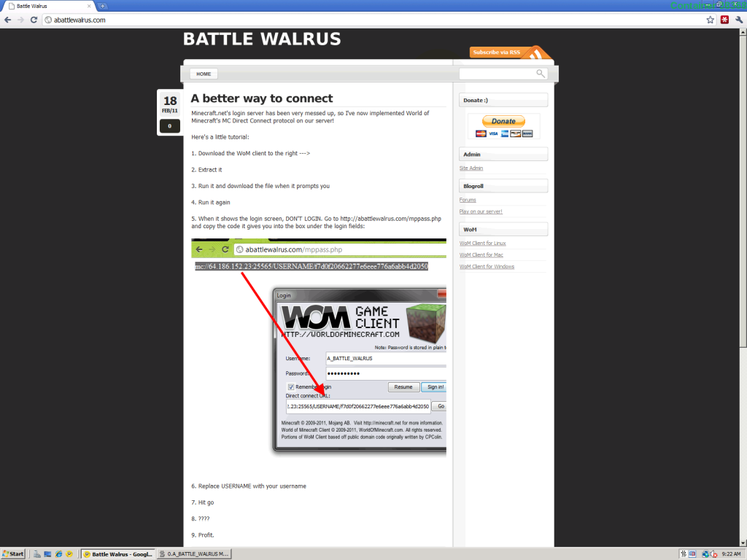Launch Internet Explorer from quick launch
Image resolution: width=747 pixels, height=560 pixels.
tap(58, 554)
